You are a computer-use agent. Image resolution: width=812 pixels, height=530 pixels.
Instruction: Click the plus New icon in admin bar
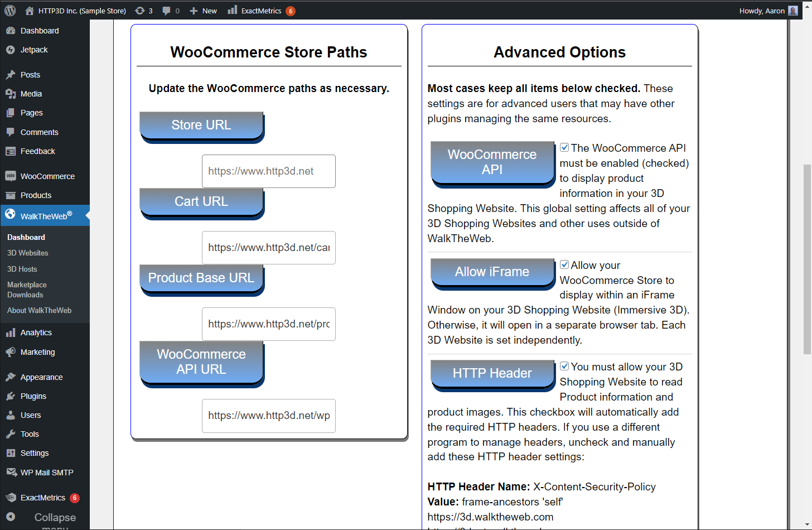click(x=194, y=11)
